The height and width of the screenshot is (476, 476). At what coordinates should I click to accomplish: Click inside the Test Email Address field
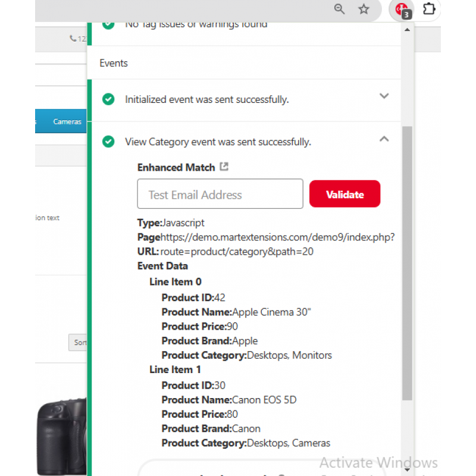[220, 194]
